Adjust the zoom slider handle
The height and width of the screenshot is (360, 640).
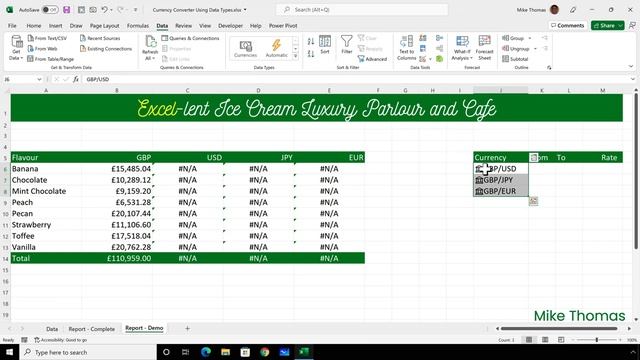(x=597, y=340)
